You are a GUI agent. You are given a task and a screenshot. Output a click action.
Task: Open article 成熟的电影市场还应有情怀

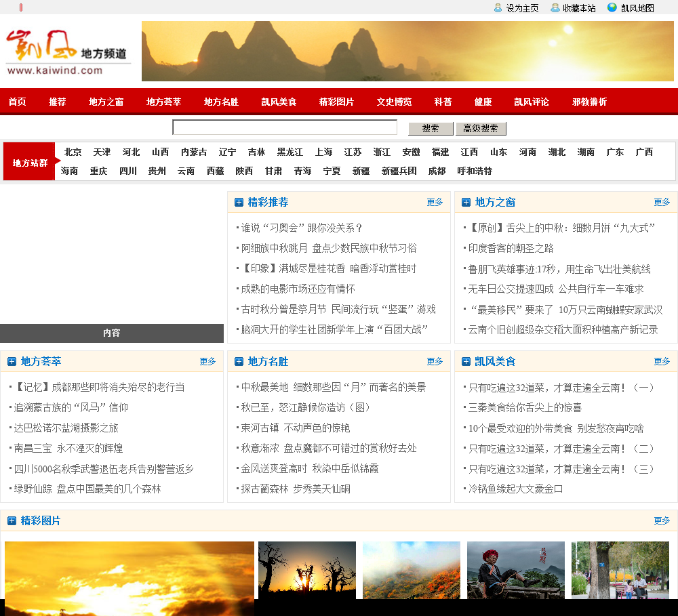(x=298, y=289)
